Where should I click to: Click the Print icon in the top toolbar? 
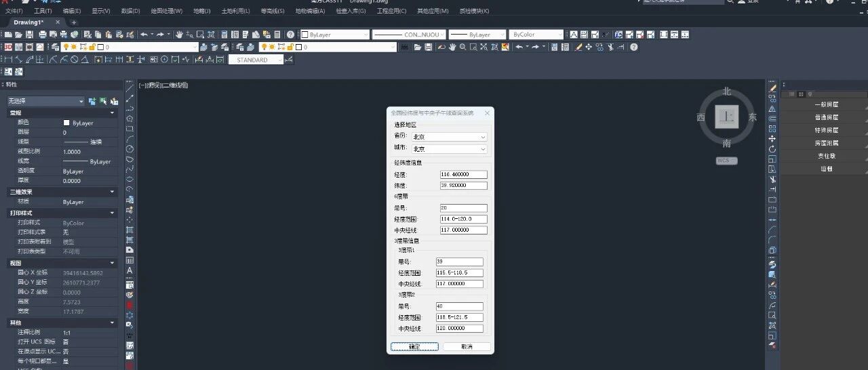coord(43,35)
